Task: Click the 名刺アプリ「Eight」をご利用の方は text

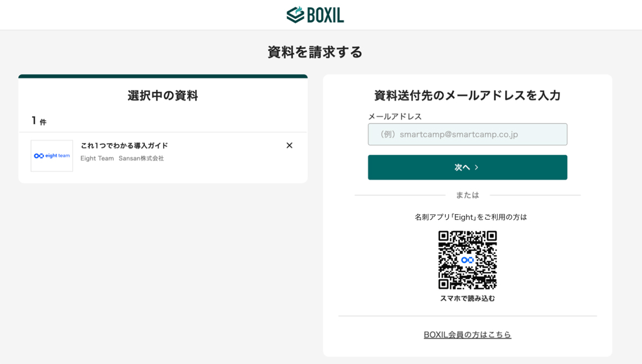Action: pos(471,217)
